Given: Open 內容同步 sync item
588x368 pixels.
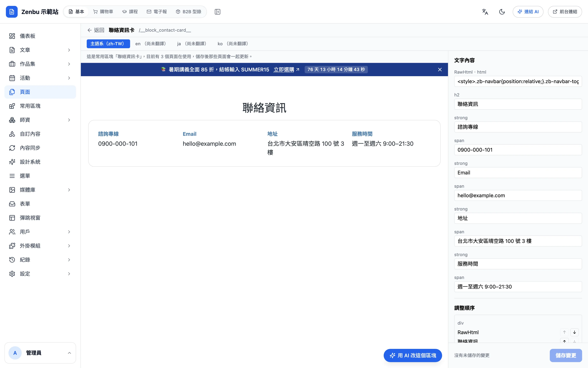Looking at the screenshot, I should [x=40, y=148].
